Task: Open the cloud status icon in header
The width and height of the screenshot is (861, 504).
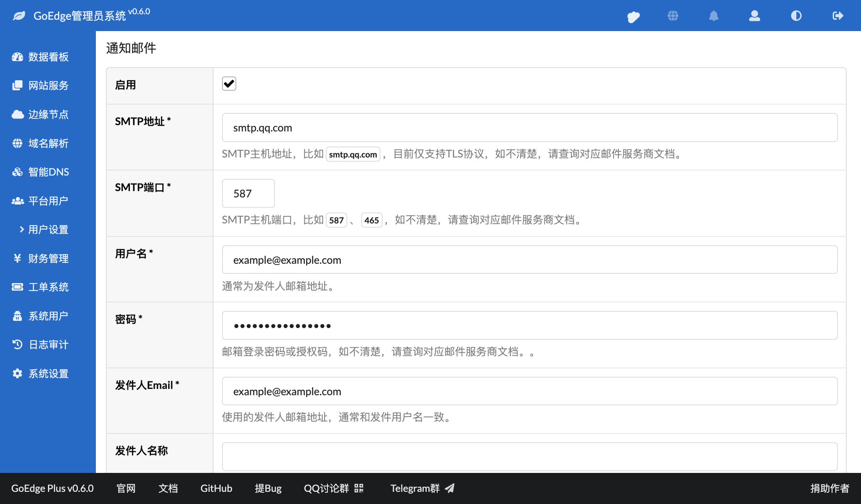Action: tap(633, 17)
